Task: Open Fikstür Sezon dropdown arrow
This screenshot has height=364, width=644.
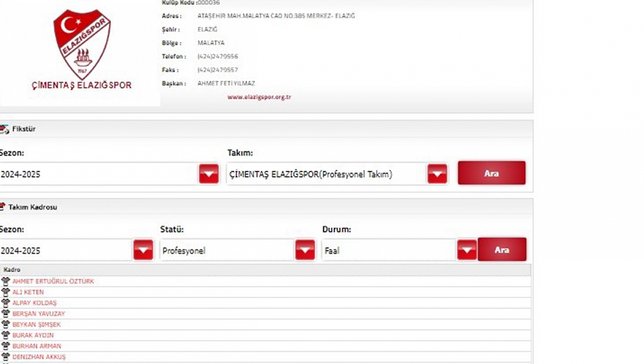Action: (209, 174)
